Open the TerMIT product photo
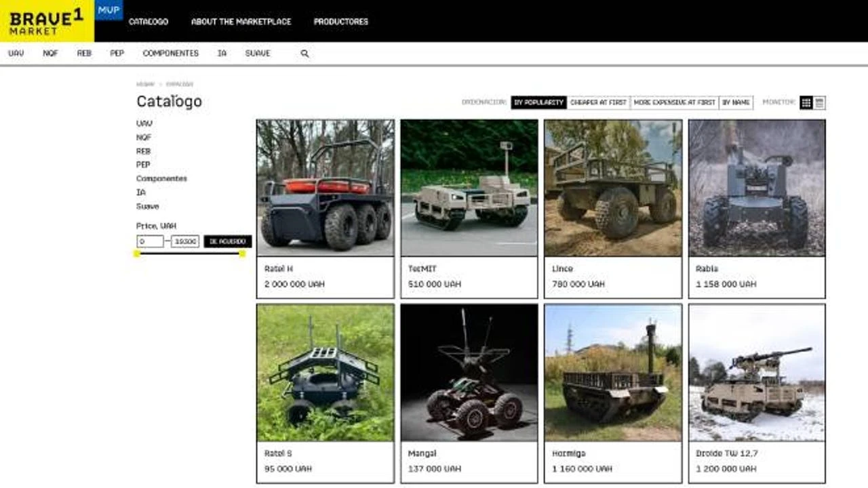 [x=469, y=188]
